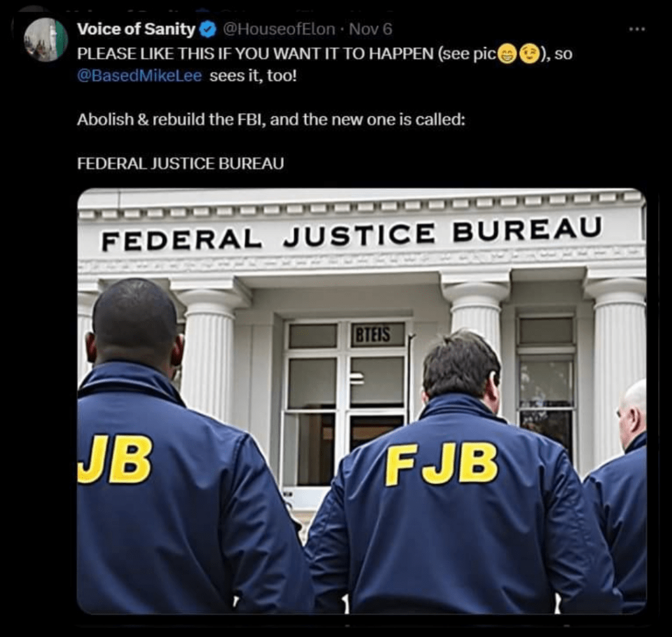Viewport: 672px width, 637px height.
Task: Click the blue verified checkmark badge
Action: click(208, 29)
